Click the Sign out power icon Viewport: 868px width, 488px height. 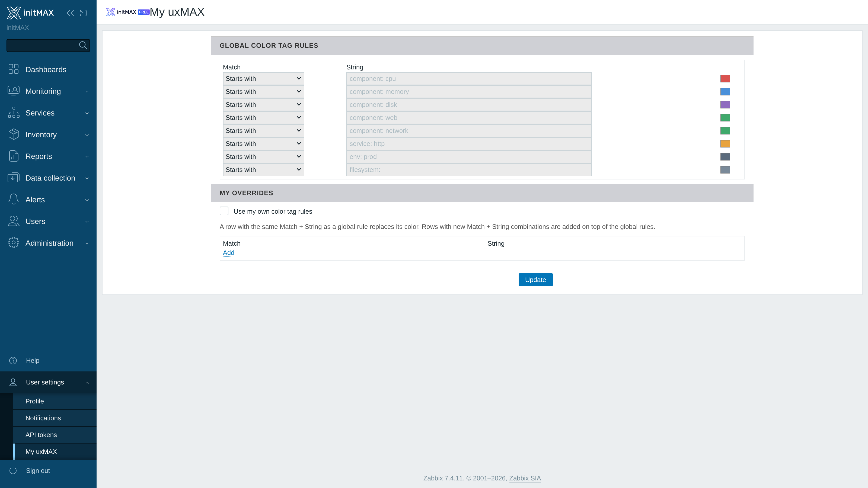tap(13, 470)
